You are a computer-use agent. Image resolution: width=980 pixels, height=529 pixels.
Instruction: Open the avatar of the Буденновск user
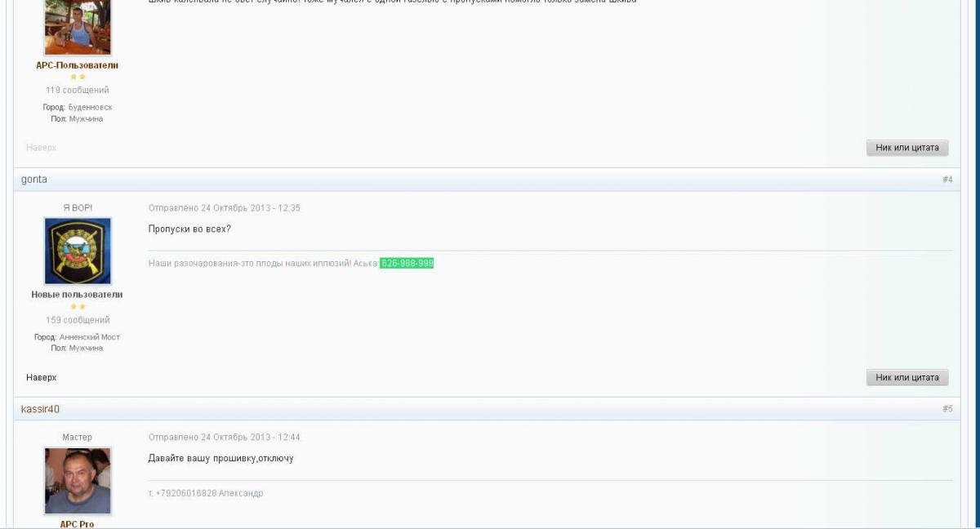[x=78, y=27]
